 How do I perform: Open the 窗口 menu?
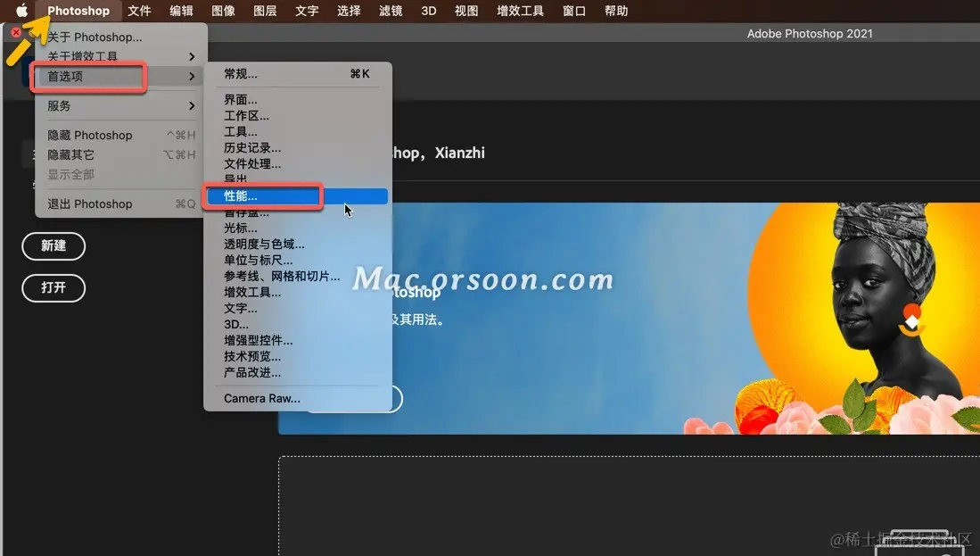coord(573,11)
